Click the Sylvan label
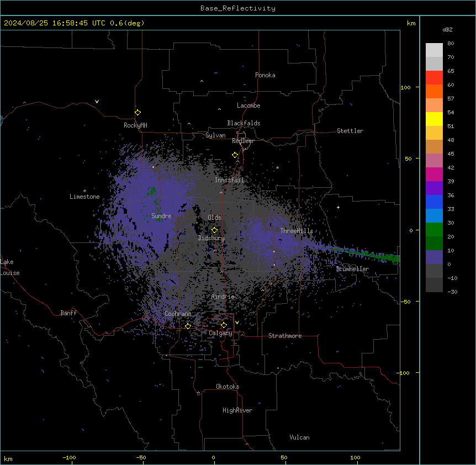This screenshot has width=476, height=465. coord(215,135)
